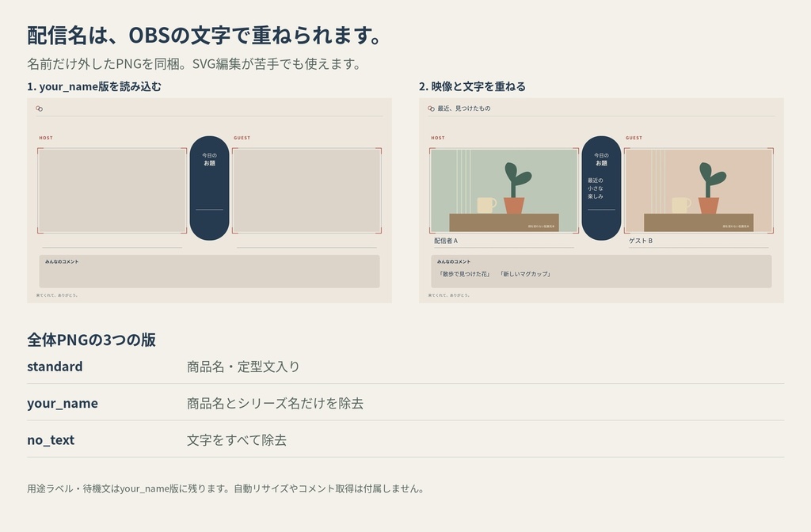Screen dimensions: 811x532
Task: Click the standard row name
Action: (x=55, y=367)
